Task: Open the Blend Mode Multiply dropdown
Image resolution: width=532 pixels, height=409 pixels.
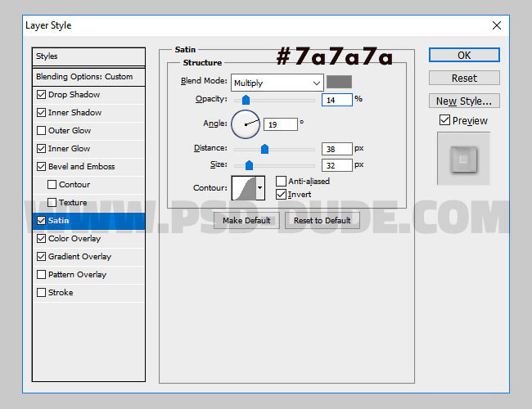Action: pos(277,83)
